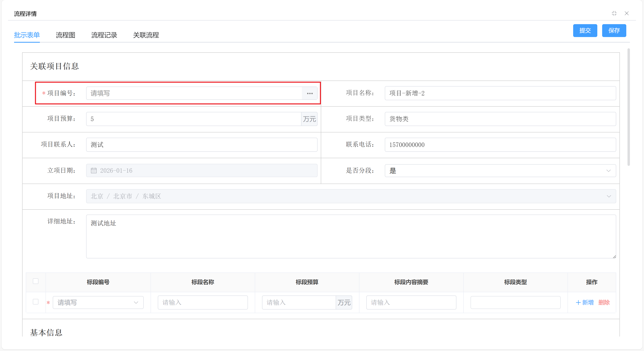Click the vertical scrollbar of the form
The image size is (644, 351).
click(x=629, y=107)
